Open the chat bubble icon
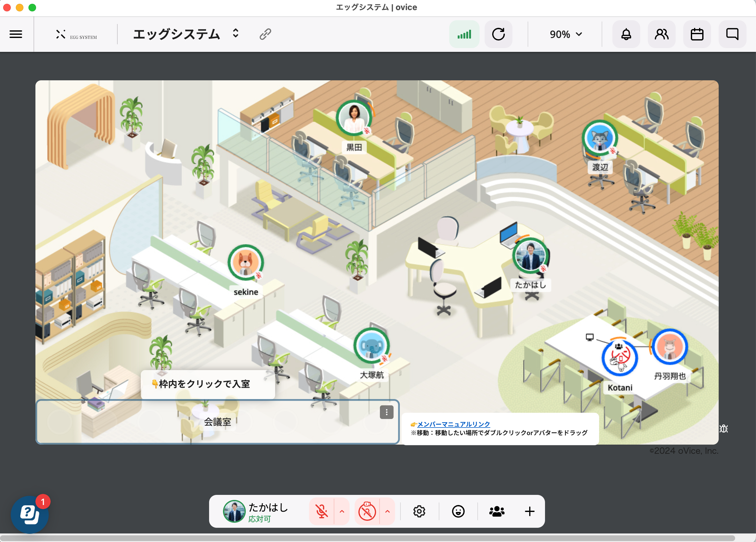 coord(732,34)
